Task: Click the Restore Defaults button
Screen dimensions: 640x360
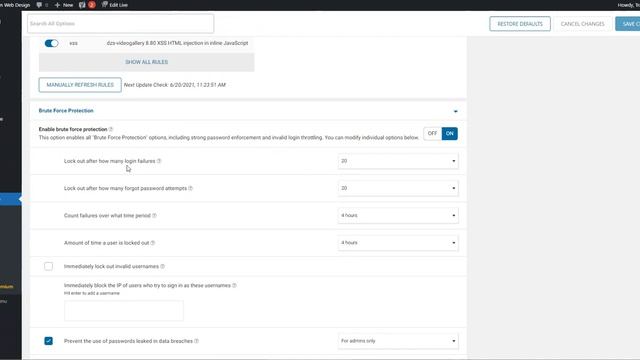Action: click(520, 24)
